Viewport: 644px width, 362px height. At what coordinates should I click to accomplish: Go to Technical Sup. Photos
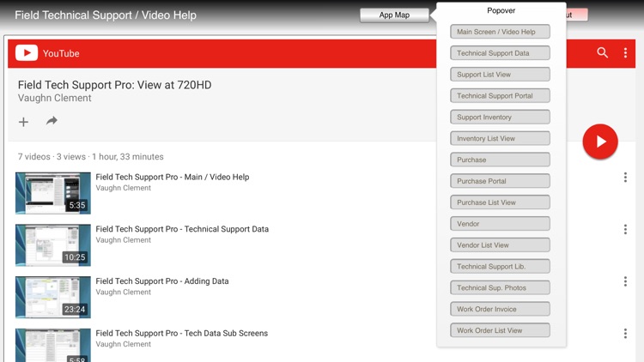(x=500, y=287)
